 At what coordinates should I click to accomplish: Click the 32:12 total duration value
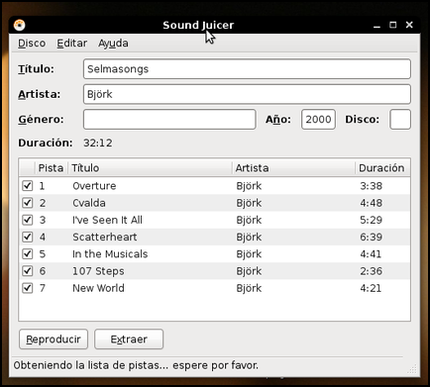click(x=98, y=143)
